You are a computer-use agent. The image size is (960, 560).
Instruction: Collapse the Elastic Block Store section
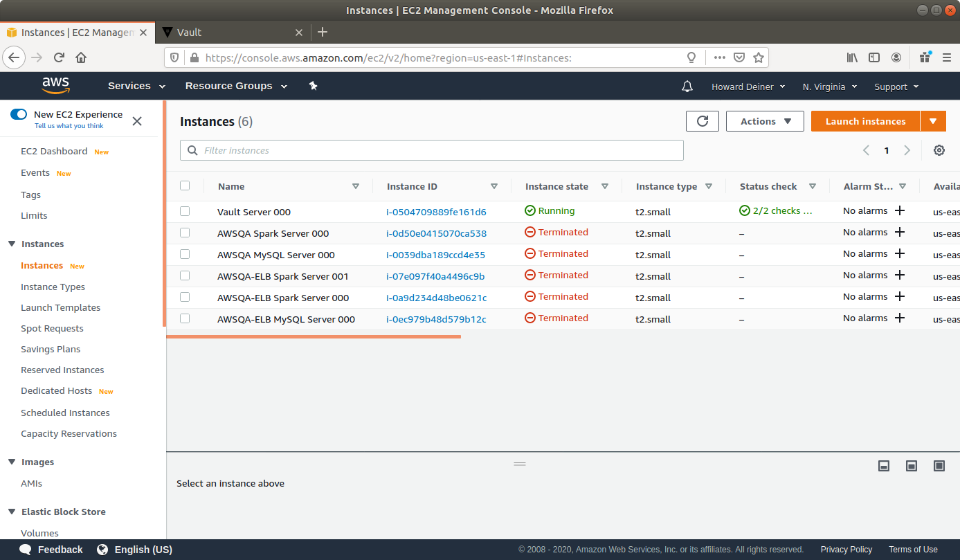pos(12,512)
